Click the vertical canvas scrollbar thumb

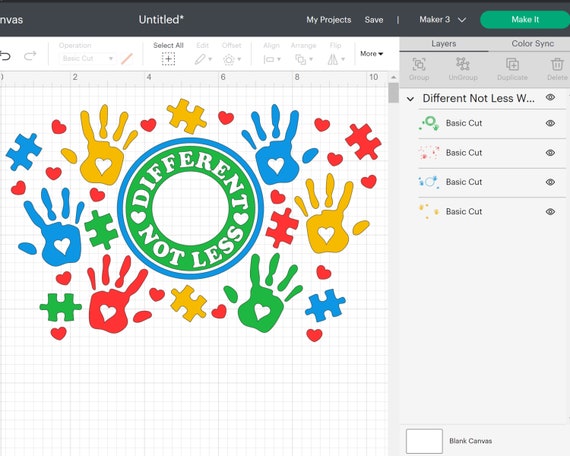[393, 93]
